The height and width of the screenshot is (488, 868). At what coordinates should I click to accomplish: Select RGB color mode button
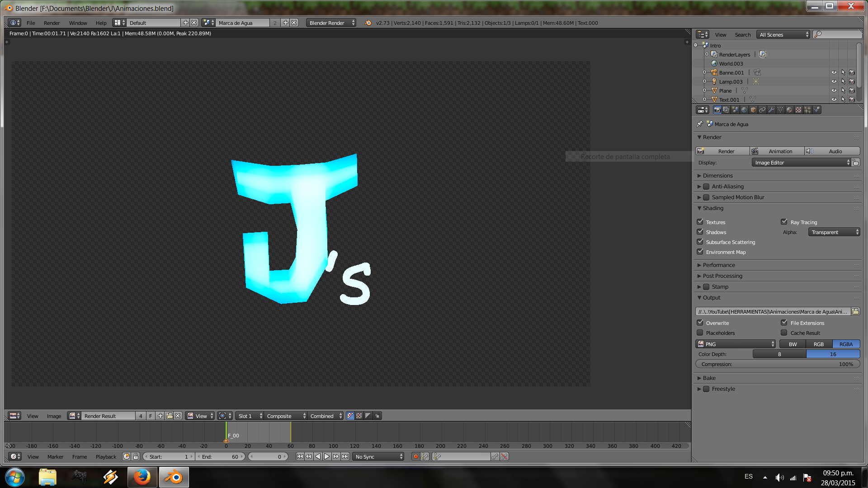pyautogui.click(x=819, y=344)
